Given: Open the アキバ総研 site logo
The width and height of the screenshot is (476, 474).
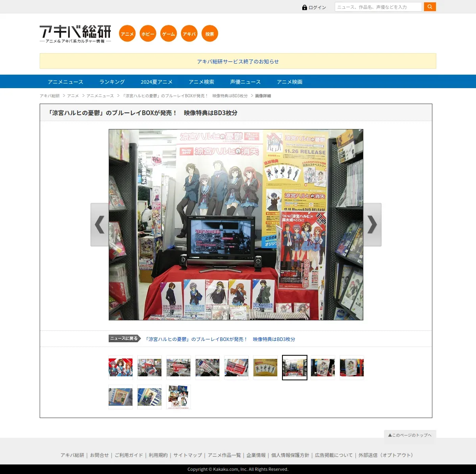Looking at the screenshot, I should point(75,34).
